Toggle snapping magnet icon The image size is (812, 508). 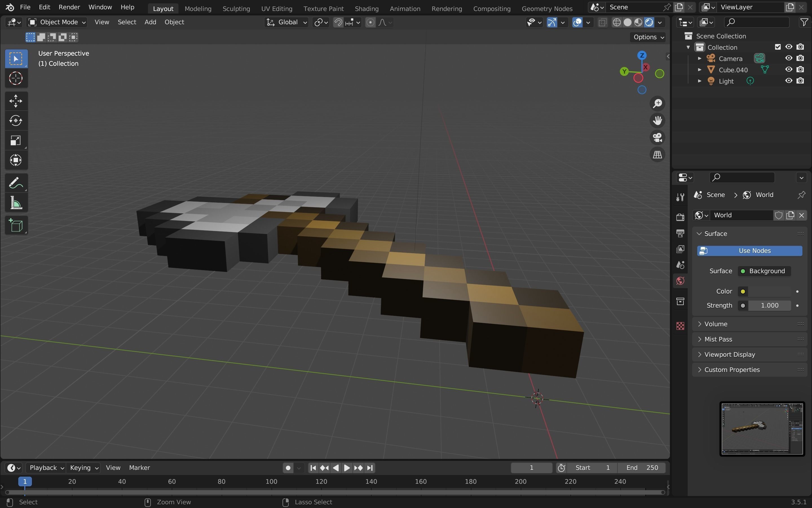pyautogui.click(x=338, y=22)
